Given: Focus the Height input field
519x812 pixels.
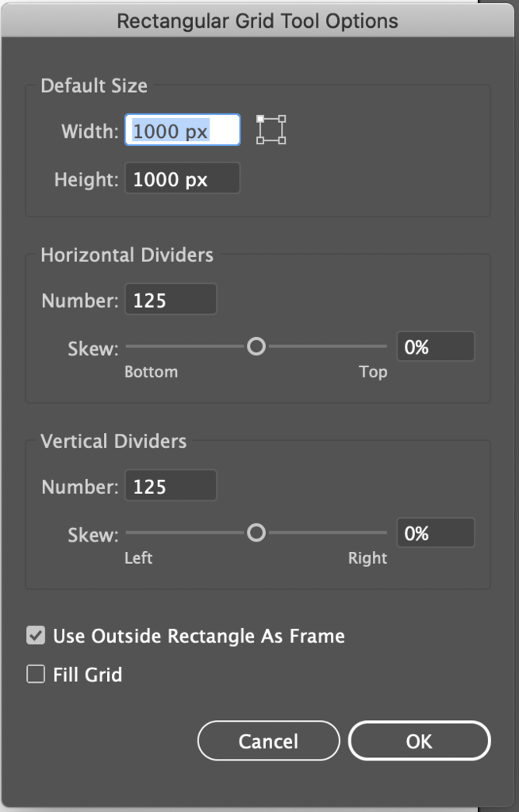Looking at the screenshot, I should pos(183,178).
